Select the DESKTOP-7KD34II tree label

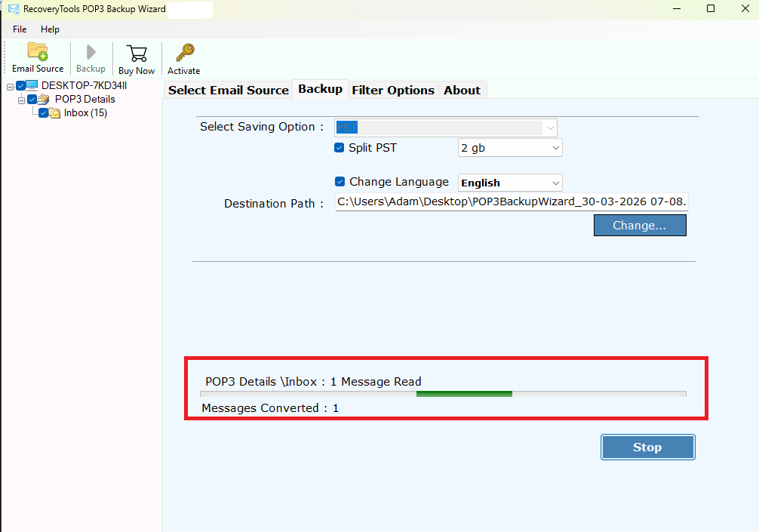84,86
